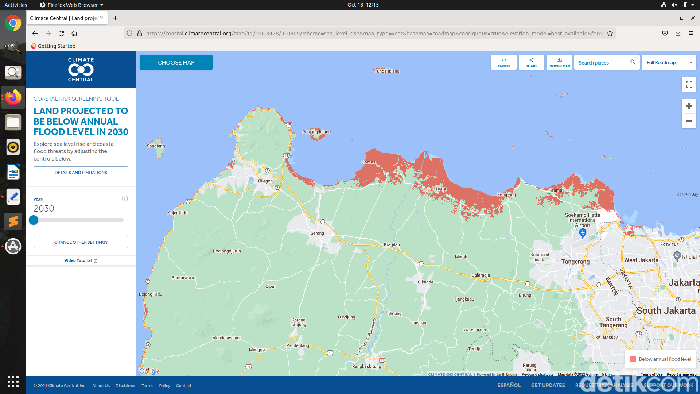This screenshot has height=394, width=700.
Task: Open the show applications grid
Action: (x=13, y=382)
